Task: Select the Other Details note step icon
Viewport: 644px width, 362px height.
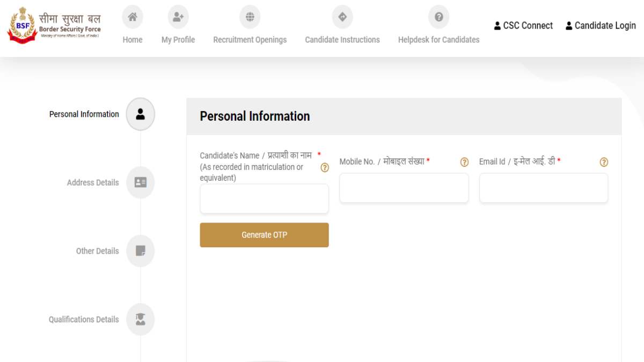Action: (141, 251)
